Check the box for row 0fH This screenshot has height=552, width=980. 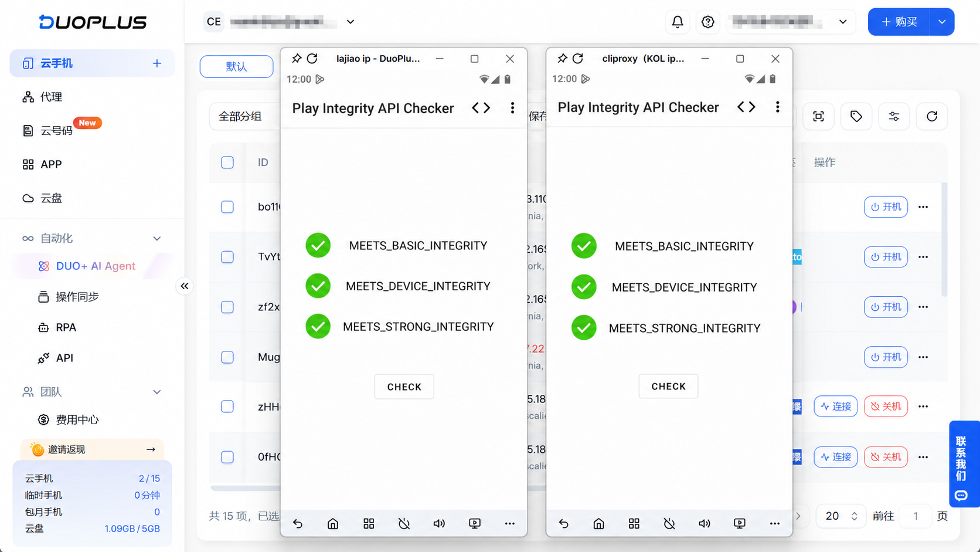click(227, 457)
